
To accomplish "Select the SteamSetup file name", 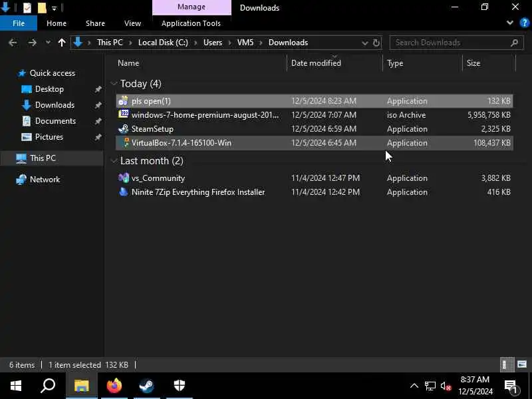I will pos(152,129).
